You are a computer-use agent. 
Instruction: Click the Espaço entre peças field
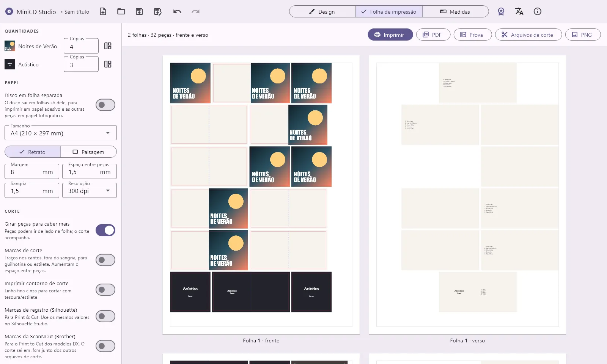click(x=90, y=172)
